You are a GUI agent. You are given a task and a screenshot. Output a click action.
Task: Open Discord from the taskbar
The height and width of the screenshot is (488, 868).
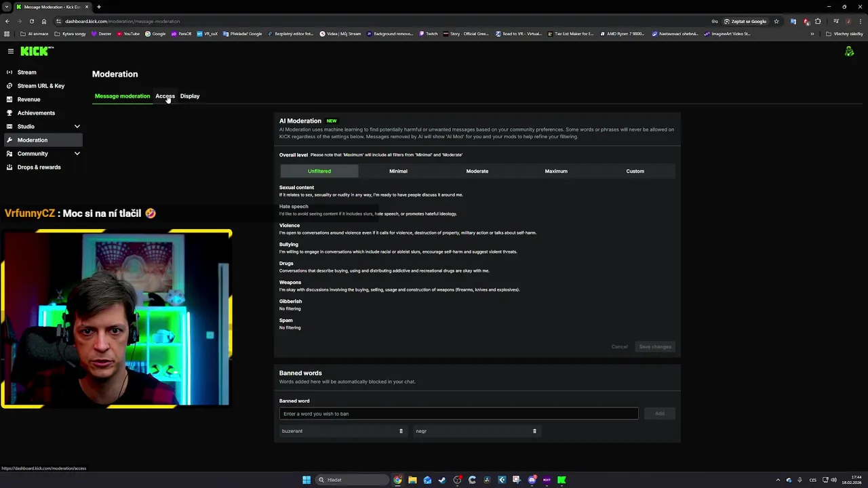point(532,480)
